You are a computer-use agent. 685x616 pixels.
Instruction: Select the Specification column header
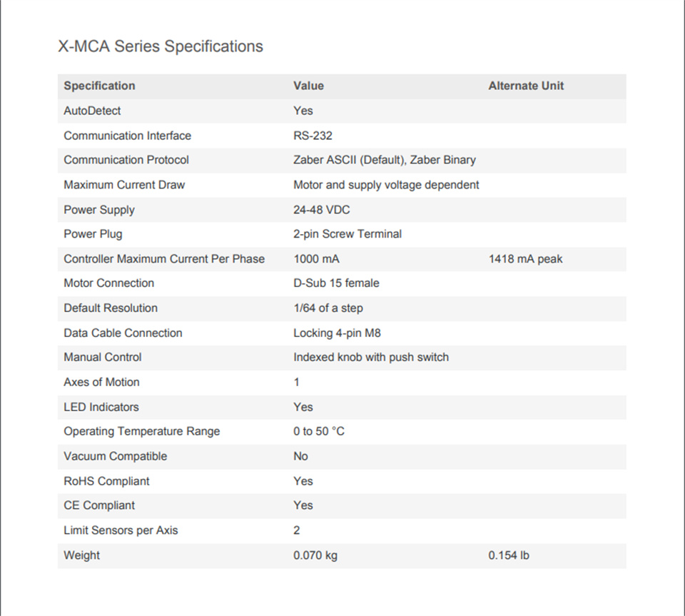pos(99,86)
